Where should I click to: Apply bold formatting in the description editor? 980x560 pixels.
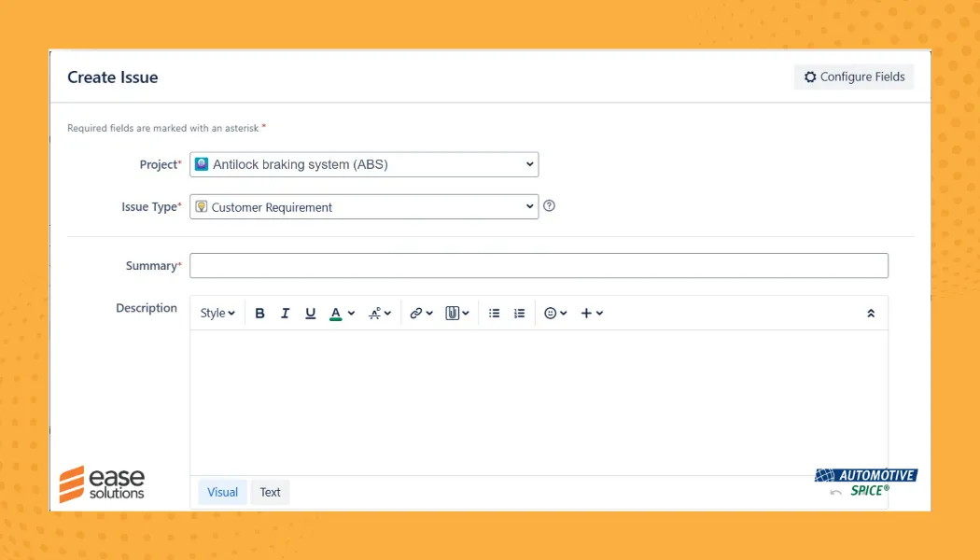pyautogui.click(x=259, y=313)
